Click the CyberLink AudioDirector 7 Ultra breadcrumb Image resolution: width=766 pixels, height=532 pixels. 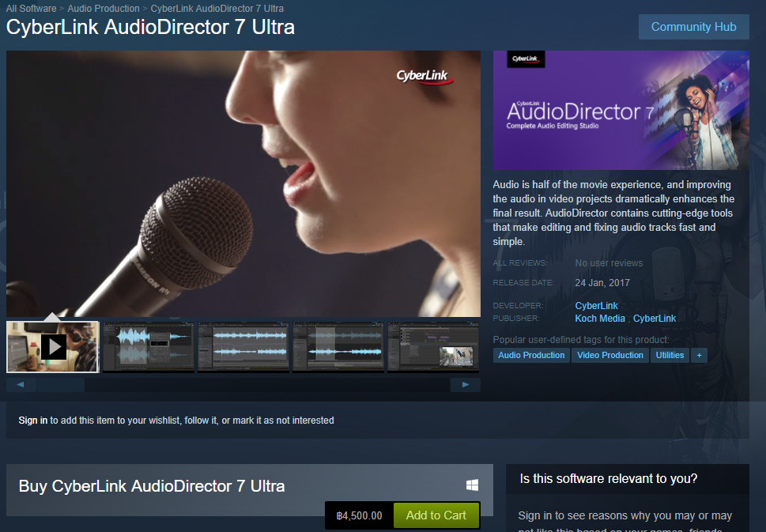pos(217,9)
